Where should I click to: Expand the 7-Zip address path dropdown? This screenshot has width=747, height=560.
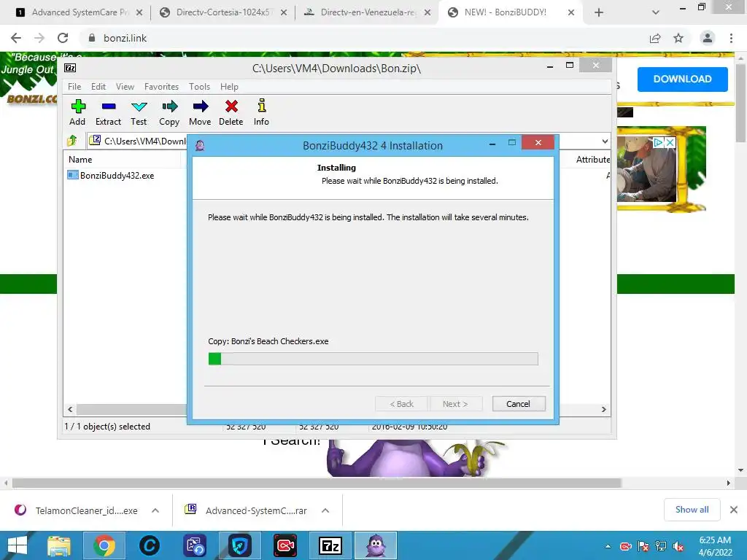click(605, 141)
